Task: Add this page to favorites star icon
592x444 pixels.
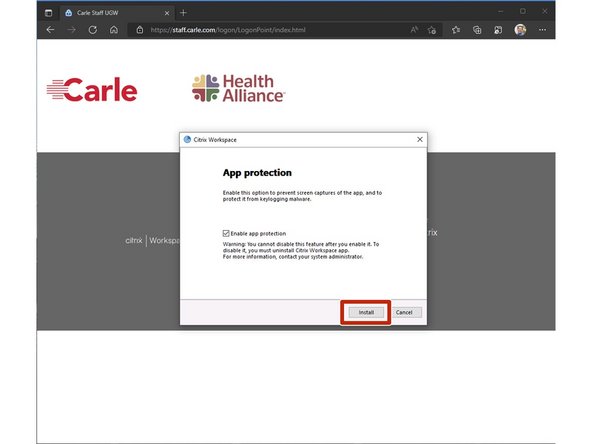Action: click(432, 30)
